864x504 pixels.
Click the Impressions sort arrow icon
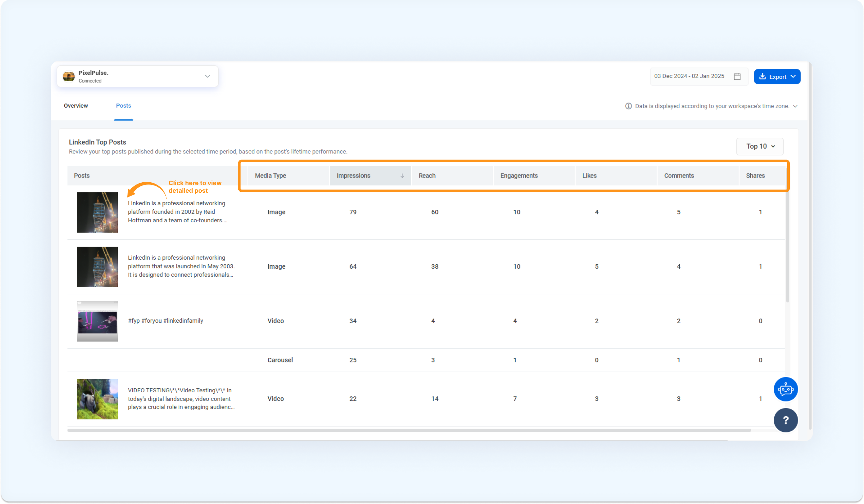click(x=402, y=176)
